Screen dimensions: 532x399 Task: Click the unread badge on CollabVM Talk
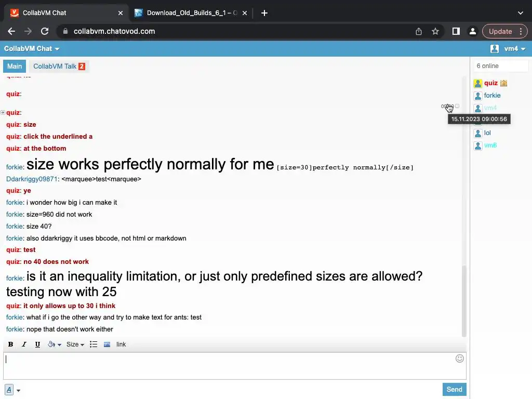click(82, 66)
